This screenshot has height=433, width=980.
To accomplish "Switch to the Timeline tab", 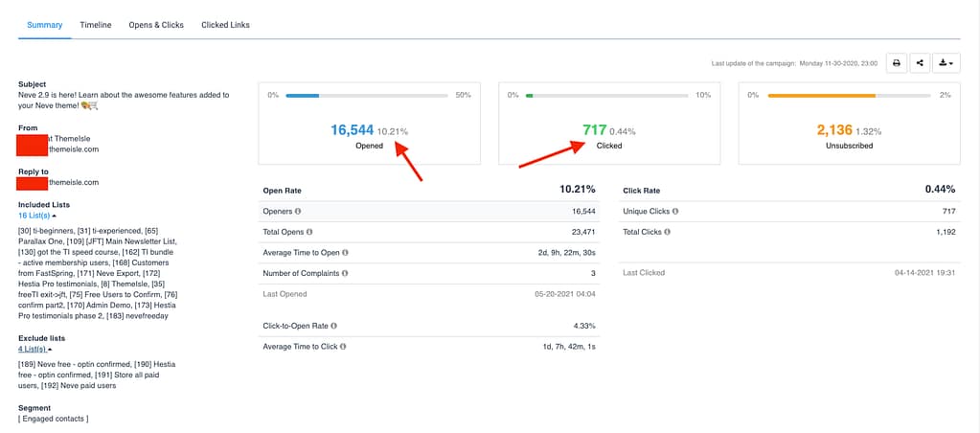I will [96, 25].
